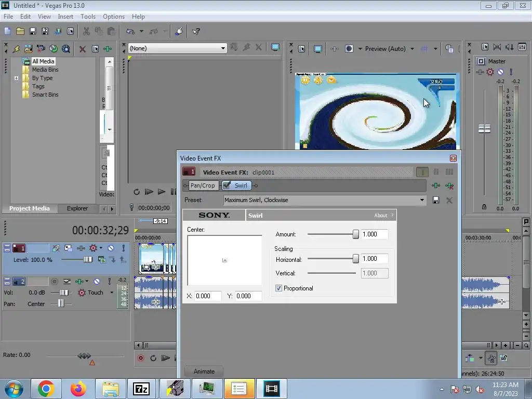Click the timeline Record button

[141, 358]
